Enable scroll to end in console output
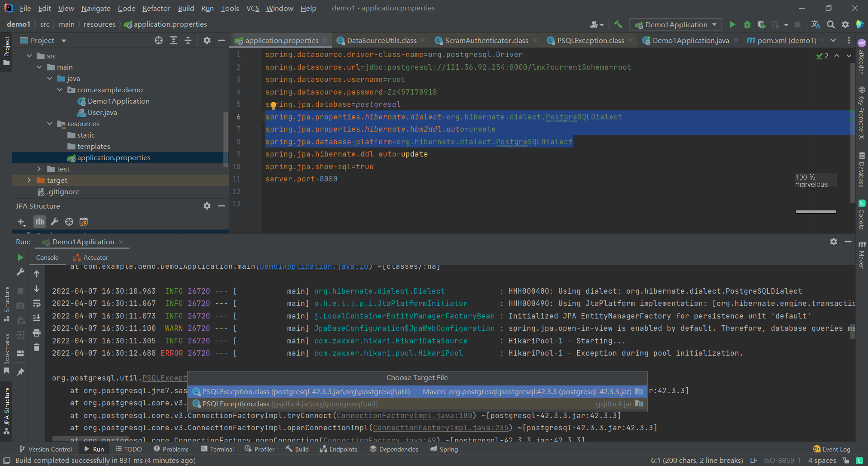The width and height of the screenshot is (868, 466). 37,318
